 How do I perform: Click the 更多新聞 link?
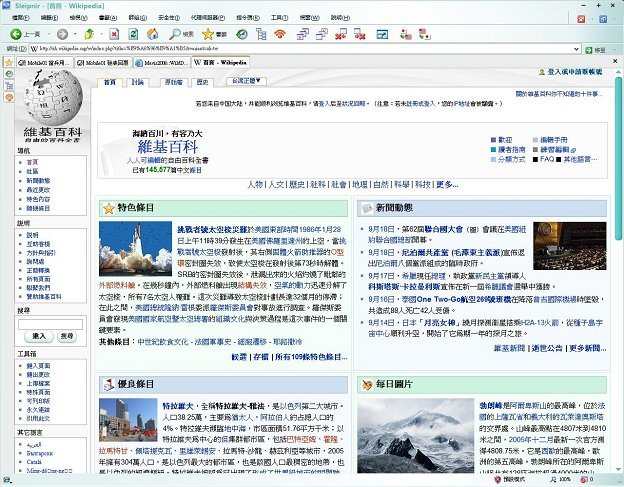(587, 348)
